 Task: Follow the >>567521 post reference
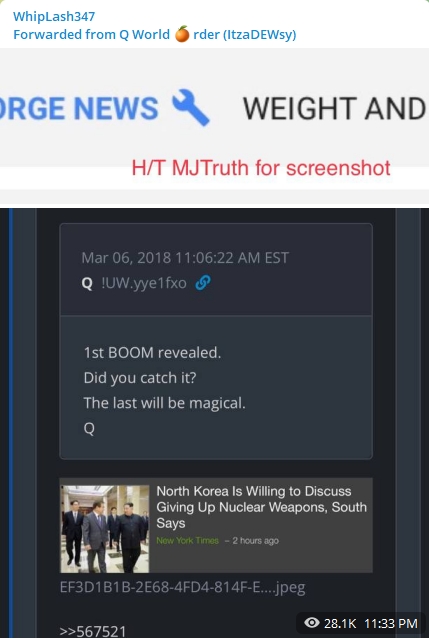coord(93,631)
